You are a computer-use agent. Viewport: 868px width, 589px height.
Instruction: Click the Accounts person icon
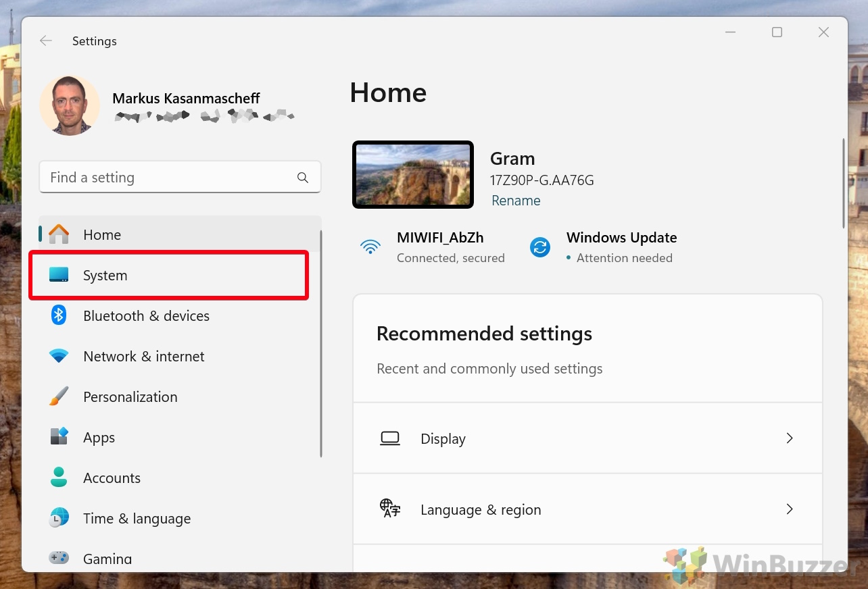point(59,477)
